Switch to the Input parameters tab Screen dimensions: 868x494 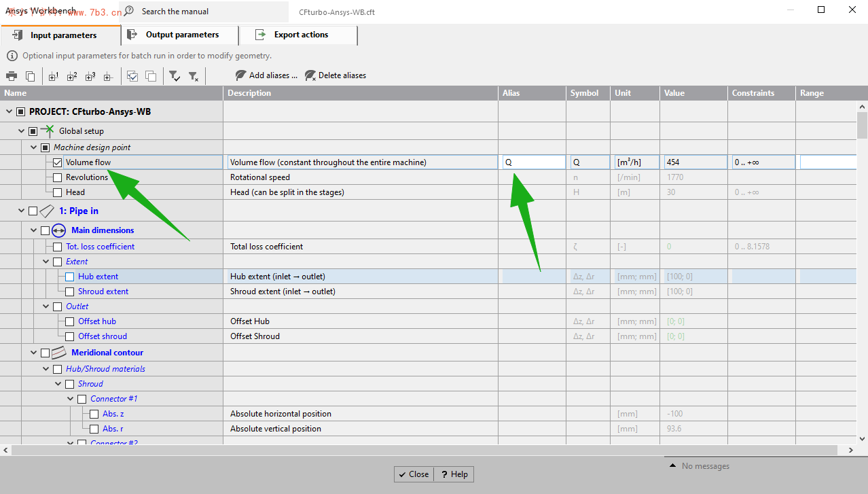pyautogui.click(x=60, y=35)
